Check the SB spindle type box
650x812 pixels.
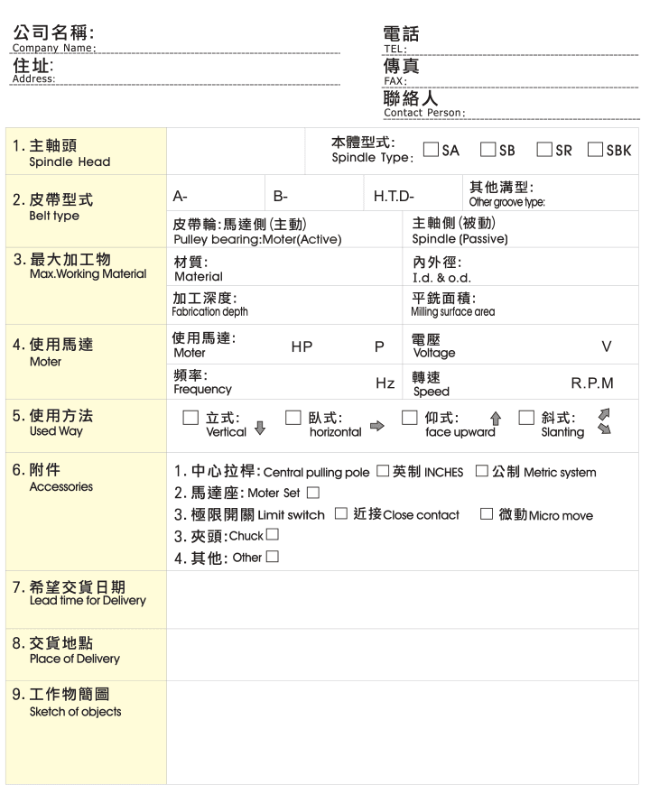[487, 150]
